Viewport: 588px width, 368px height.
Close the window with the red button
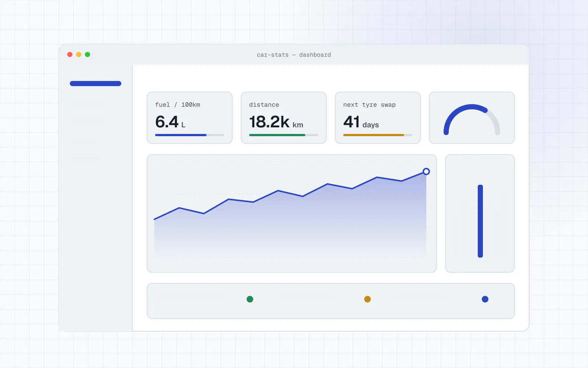[70, 54]
